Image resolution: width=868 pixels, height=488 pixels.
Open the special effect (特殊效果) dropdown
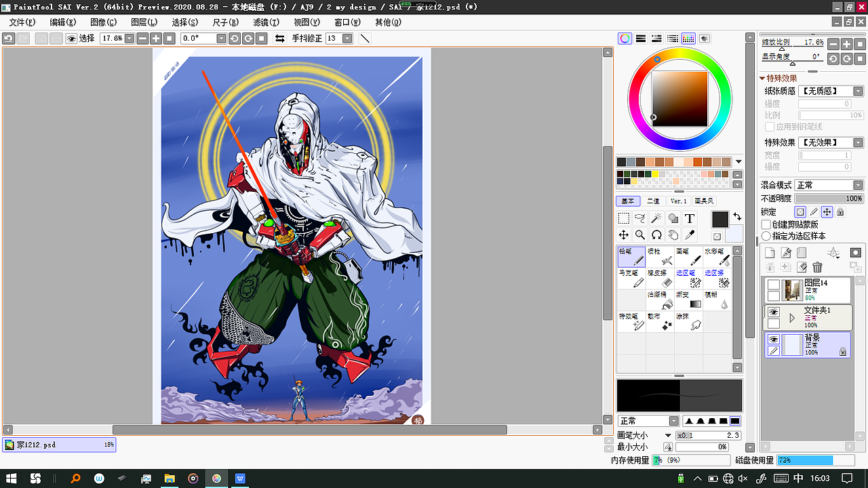(831, 142)
